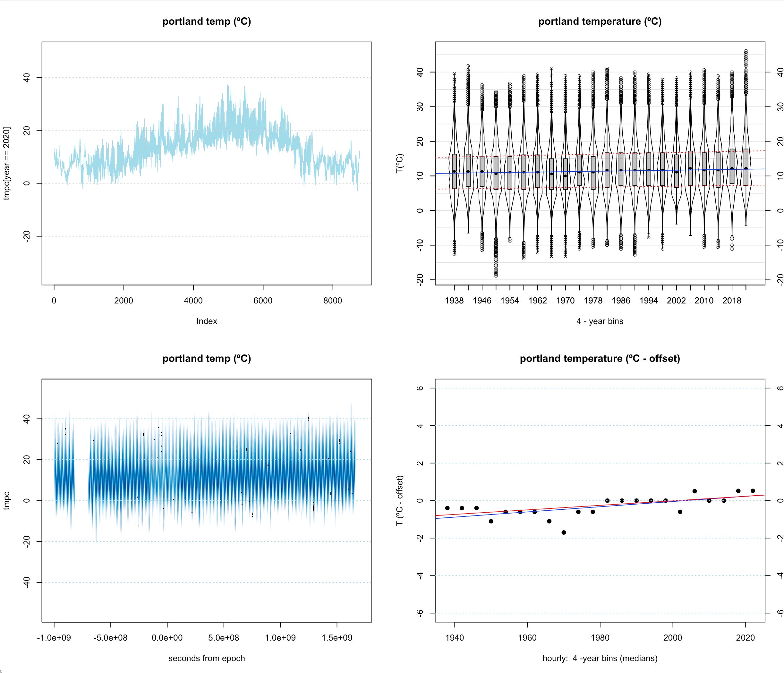Click the 'portland temperature (ºC)' violin plot title

600,21
